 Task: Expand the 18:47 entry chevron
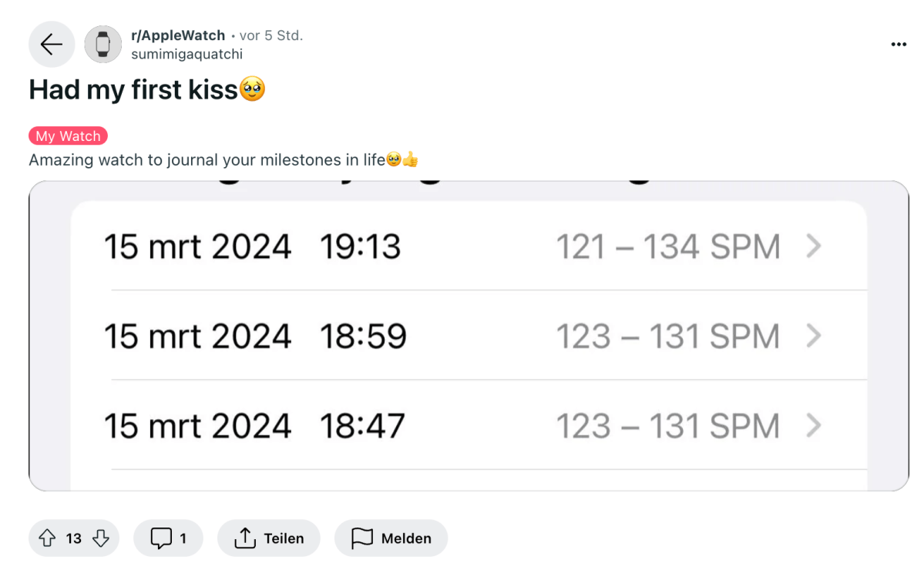tap(814, 426)
